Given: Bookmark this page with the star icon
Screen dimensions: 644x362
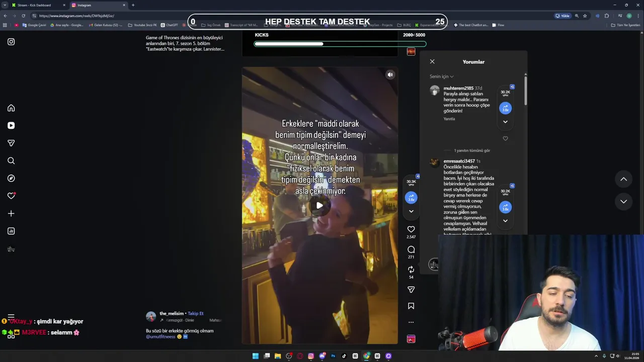Looking at the screenshot, I should click(x=585, y=16).
